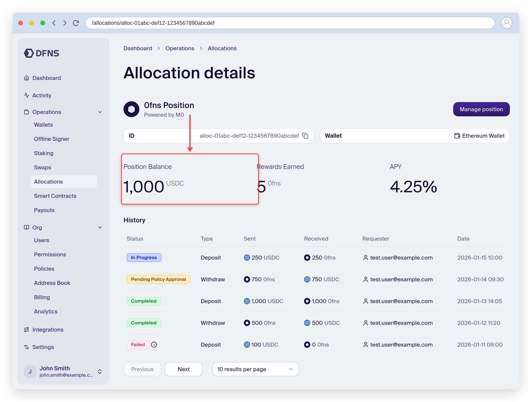Click the Pending Policy Approval badge
This screenshot has height=402, width=532.
click(x=158, y=279)
